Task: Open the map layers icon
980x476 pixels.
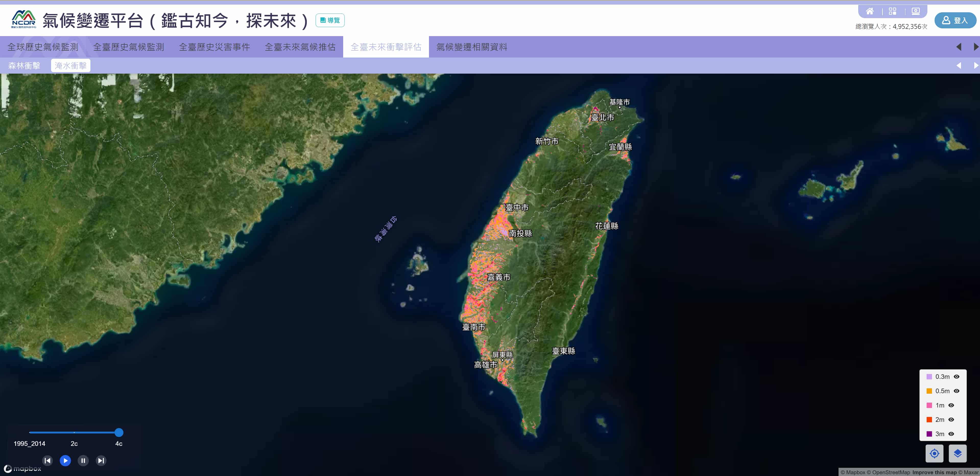Action: tap(958, 453)
